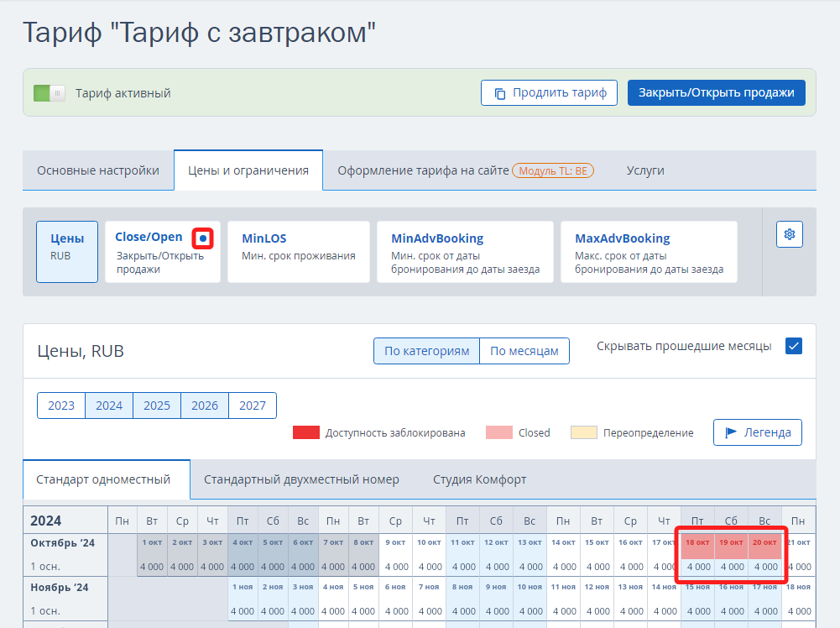The width and height of the screenshot is (840, 628).
Task: Select year 2025
Action: click(157, 406)
